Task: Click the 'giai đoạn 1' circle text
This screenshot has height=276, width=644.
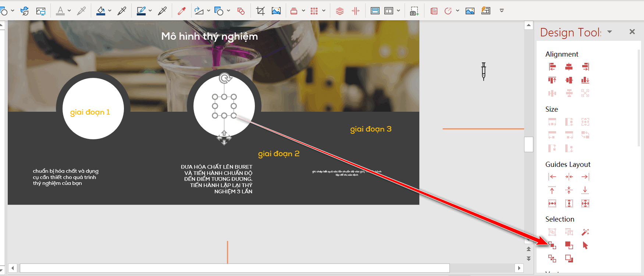Action: pos(90,112)
